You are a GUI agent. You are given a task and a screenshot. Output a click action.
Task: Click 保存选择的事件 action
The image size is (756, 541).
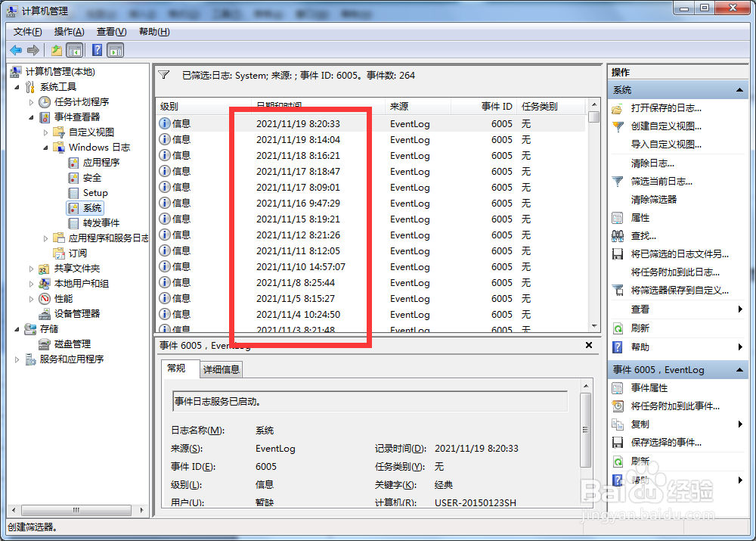(x=666, y=443)
